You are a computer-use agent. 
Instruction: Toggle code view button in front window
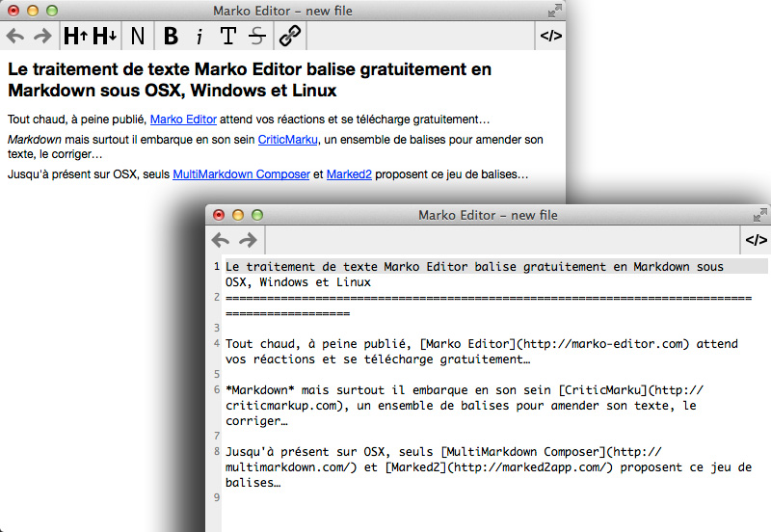click(x=757, y=240)
